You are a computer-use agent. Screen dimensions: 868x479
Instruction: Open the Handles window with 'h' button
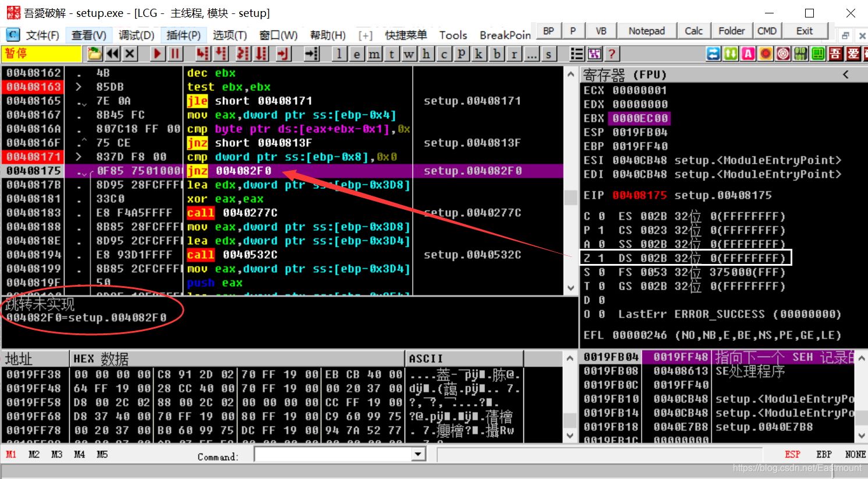[x=427, y=54]
